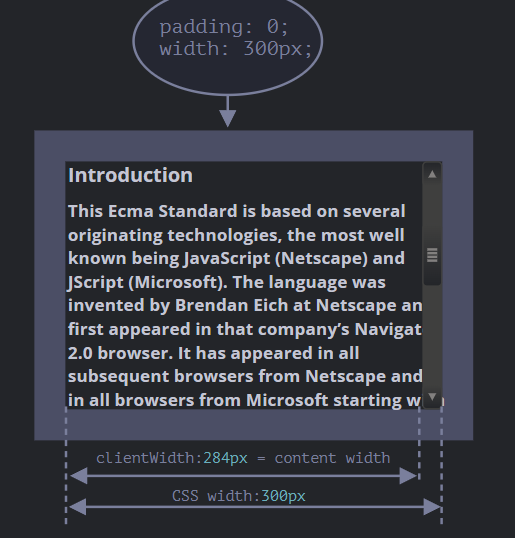Click the 'clientWidth:' label

pos(149,458)
